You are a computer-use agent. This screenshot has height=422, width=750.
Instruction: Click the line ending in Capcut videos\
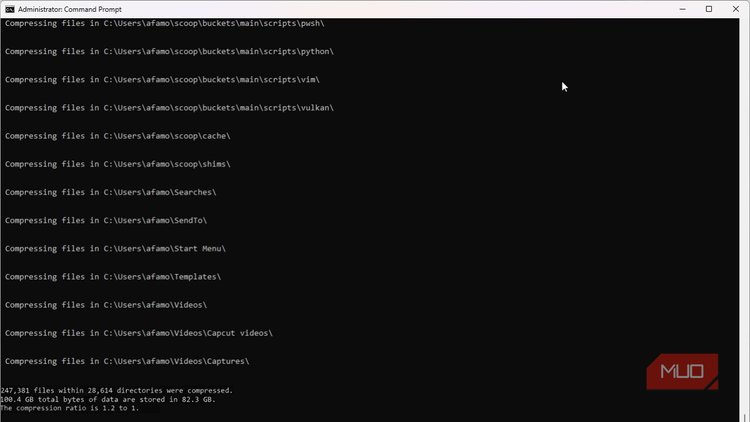(139, 333)
